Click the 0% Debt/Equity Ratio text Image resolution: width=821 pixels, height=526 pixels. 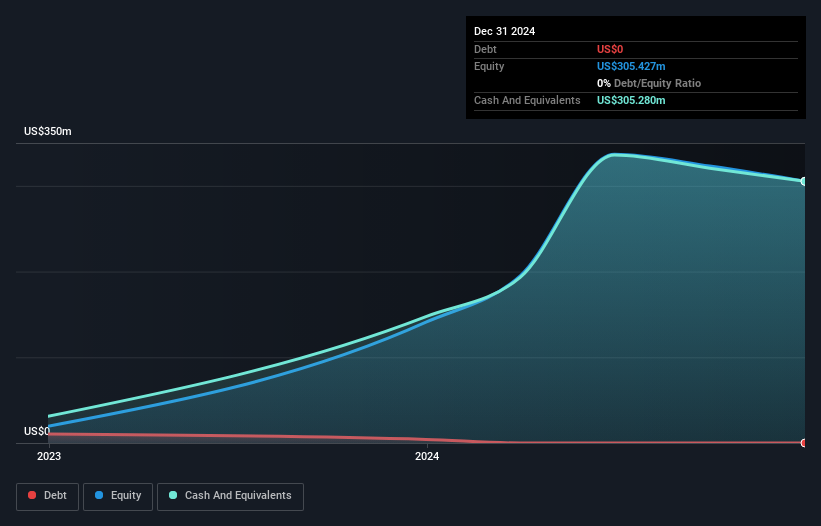(649, 83)
